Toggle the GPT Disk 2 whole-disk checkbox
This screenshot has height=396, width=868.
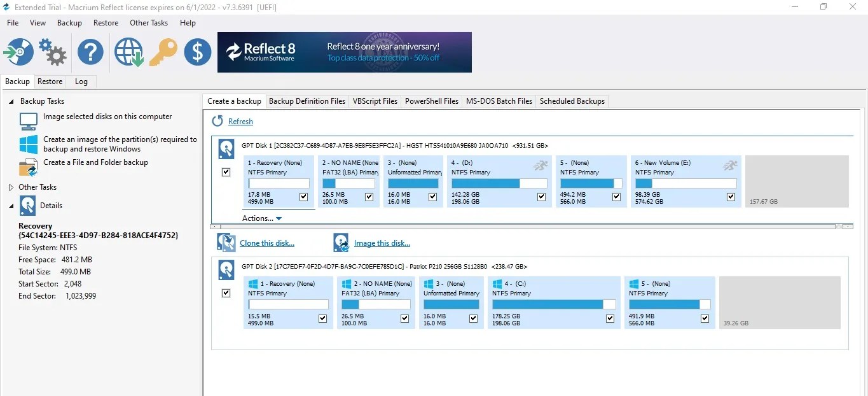click(x=226, y=293)
